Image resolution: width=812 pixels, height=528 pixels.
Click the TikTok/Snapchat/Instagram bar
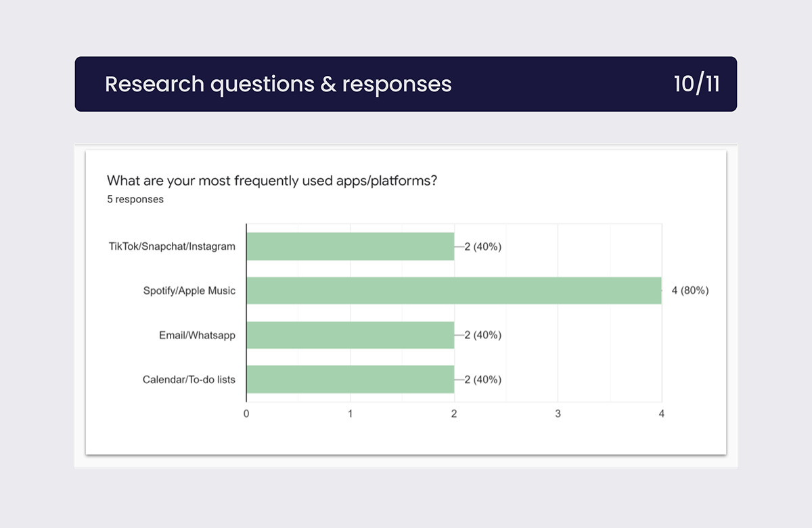pos(351,246)
